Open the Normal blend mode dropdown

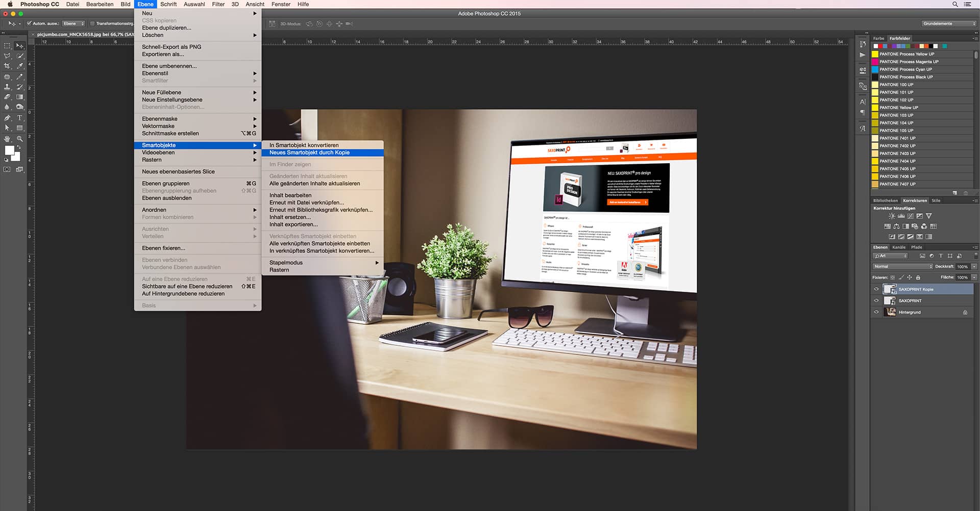point(902,266)
